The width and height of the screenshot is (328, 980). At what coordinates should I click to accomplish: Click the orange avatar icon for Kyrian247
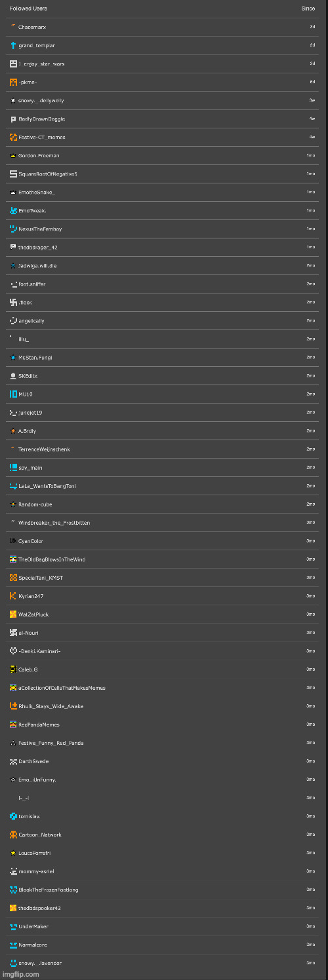tap(13, 595)
